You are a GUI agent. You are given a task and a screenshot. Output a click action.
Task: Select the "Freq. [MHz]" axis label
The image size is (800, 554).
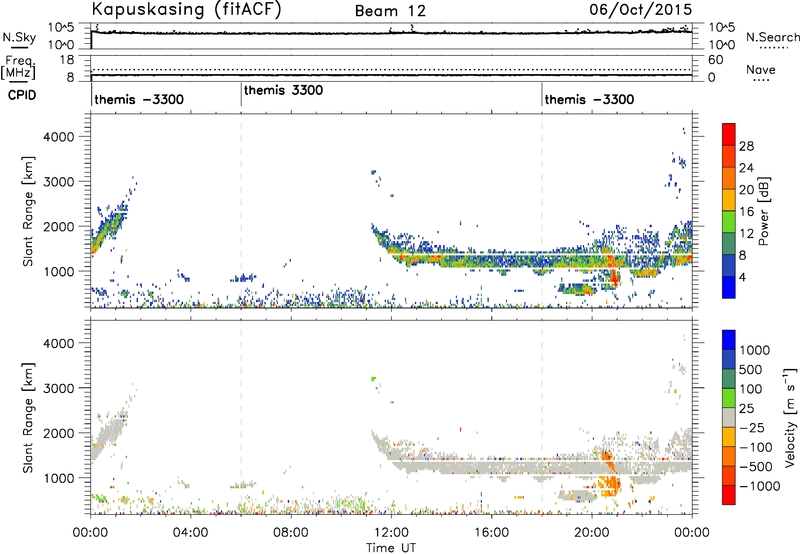18,68
